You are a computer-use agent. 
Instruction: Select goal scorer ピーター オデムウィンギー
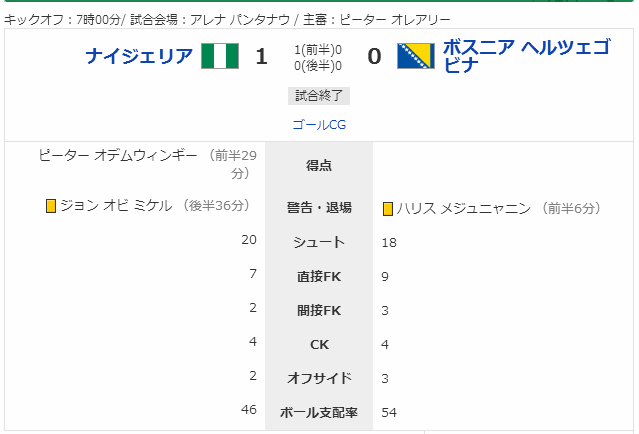[118, 155]
